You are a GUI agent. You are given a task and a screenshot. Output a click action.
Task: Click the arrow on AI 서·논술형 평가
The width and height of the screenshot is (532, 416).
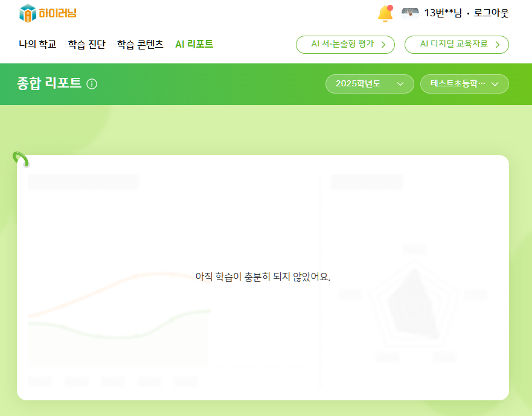click(383, 45)
